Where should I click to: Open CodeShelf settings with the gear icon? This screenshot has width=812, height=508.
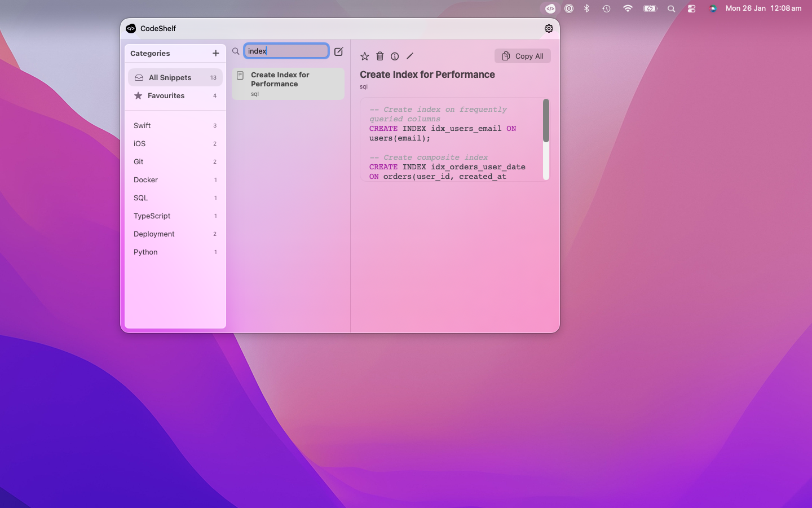pyautogui.click(x=549, y=28)
